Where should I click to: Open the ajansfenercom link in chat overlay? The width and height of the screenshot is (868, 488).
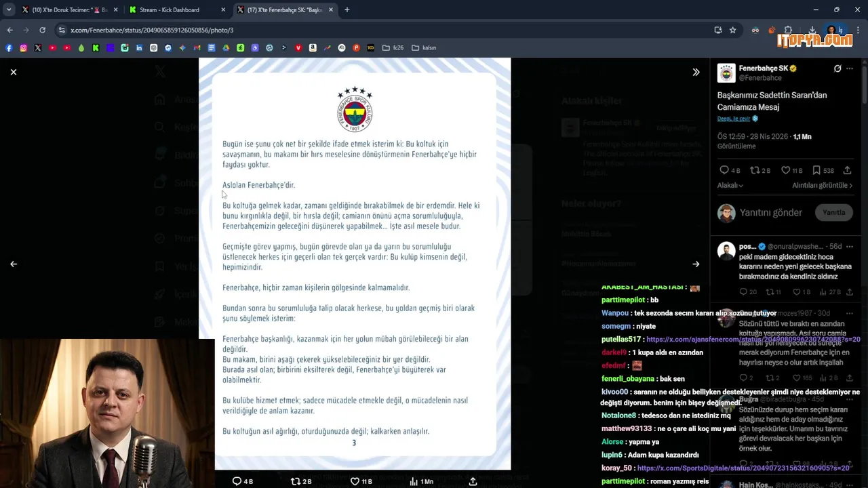point(753,340)
